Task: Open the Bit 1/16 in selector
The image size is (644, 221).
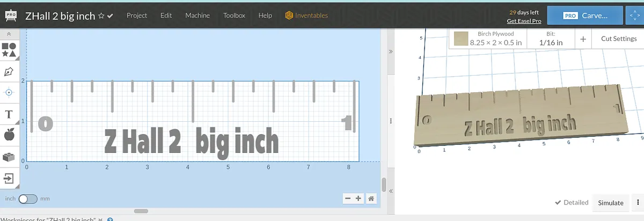Action: (x=551, y=39)
